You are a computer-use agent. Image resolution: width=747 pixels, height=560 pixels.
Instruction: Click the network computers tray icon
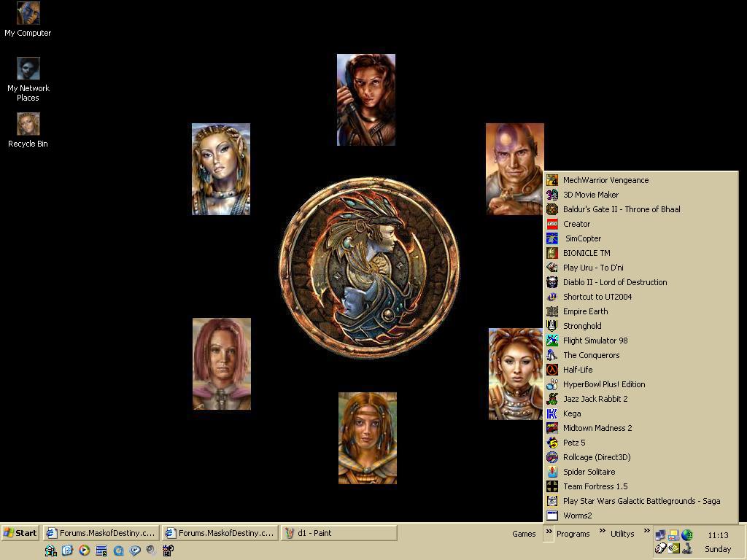(659, 535)
